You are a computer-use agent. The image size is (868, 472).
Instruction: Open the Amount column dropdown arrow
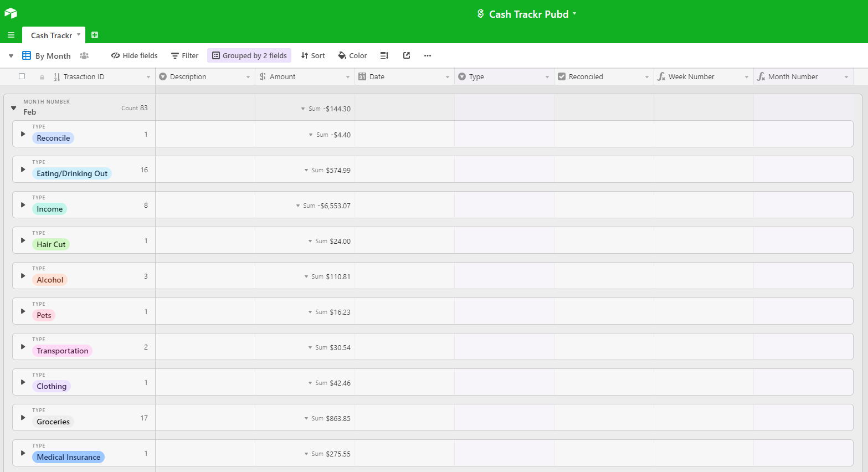coord(347,77)
